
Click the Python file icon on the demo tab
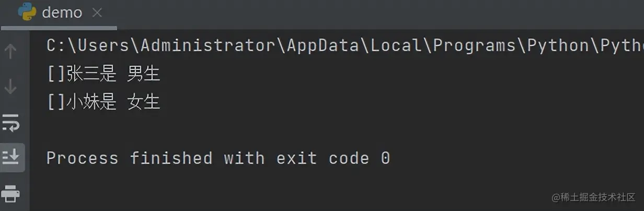(26, 12)
